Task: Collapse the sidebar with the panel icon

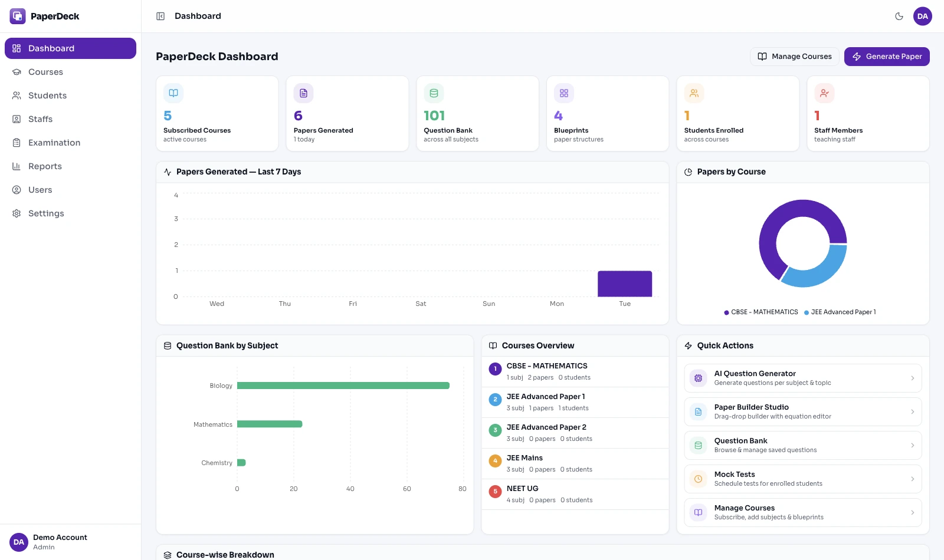Action: pos(160,16)
